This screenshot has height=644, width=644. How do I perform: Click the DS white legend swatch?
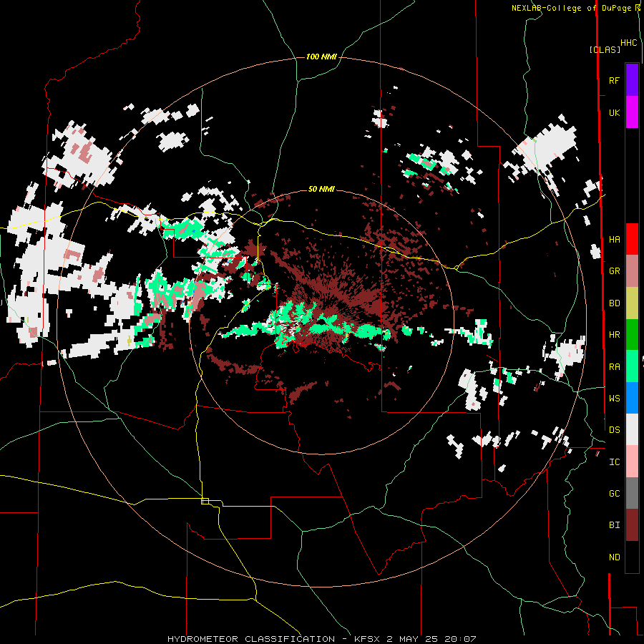tap(632, 429)
